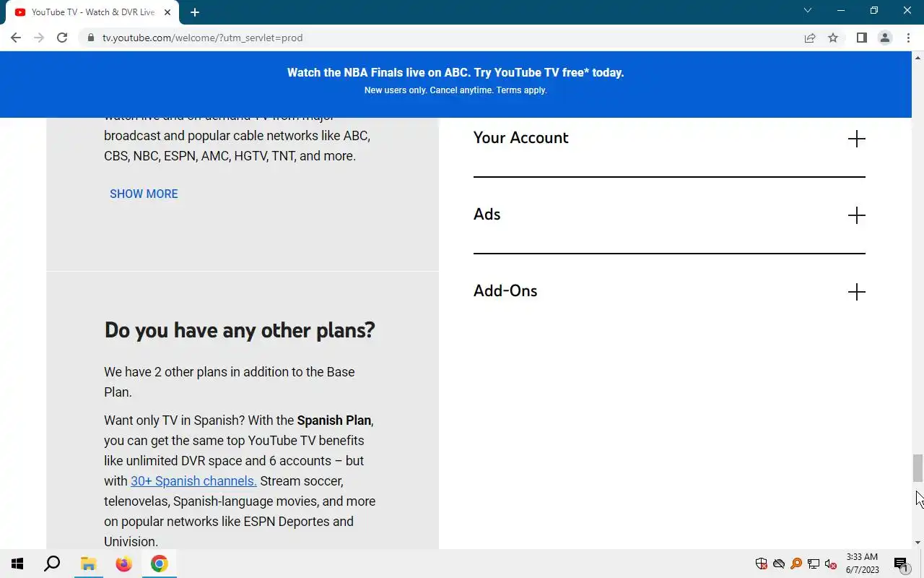Image resolution: width=924 pixels, height=578 pixels.
Task: Open the tab search dropdown
Action: 808,11
